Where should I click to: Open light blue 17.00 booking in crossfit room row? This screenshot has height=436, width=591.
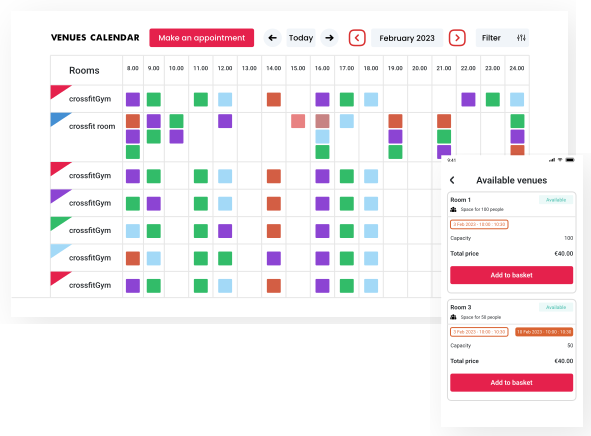click(347, 121)
